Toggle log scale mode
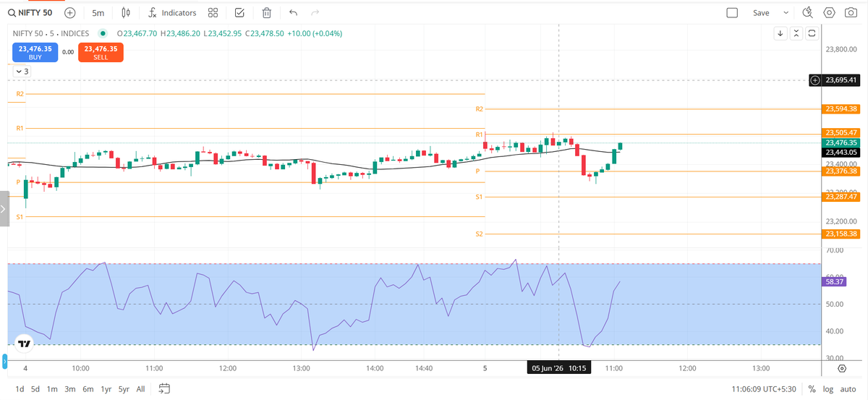Screen dimensions: 868x400 (x=827, y=388)
